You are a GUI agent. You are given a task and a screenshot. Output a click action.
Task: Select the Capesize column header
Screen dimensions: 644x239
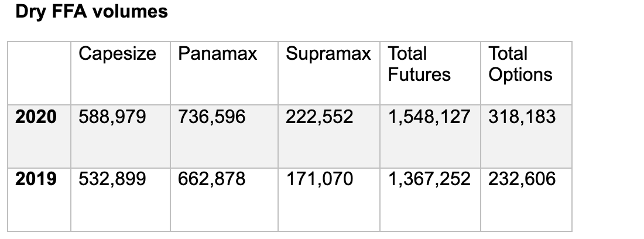[x=117, y=54]
